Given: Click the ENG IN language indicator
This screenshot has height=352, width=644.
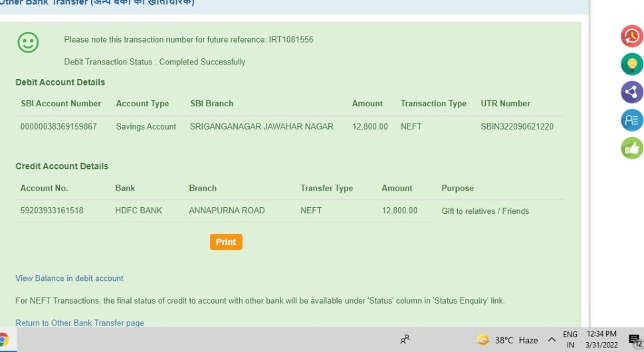Looking at the screenshot, I should click(570, 340).
